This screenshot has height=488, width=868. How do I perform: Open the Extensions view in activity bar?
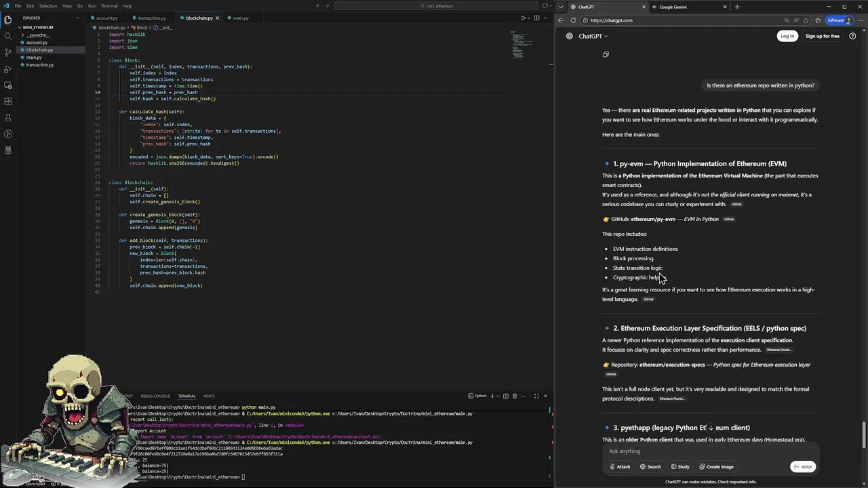pyautogui.click(x=7, y=101)
